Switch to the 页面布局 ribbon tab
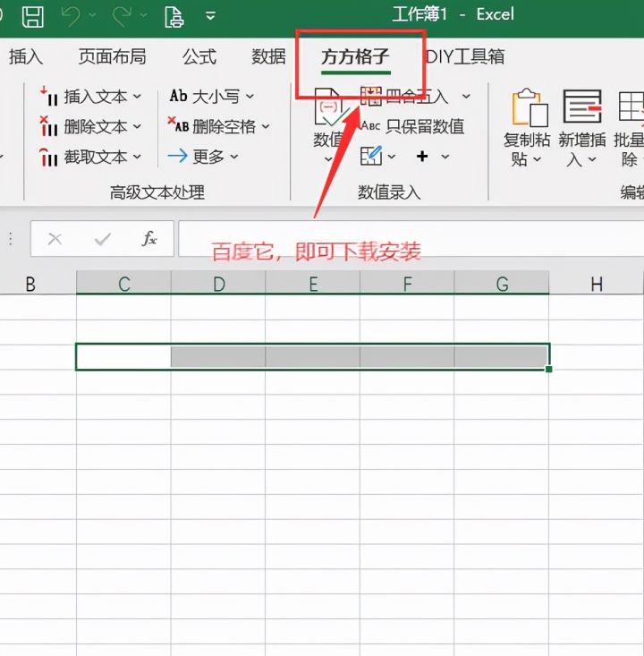The width and height of the screenshot is (644, 656). tap(112, 56)
